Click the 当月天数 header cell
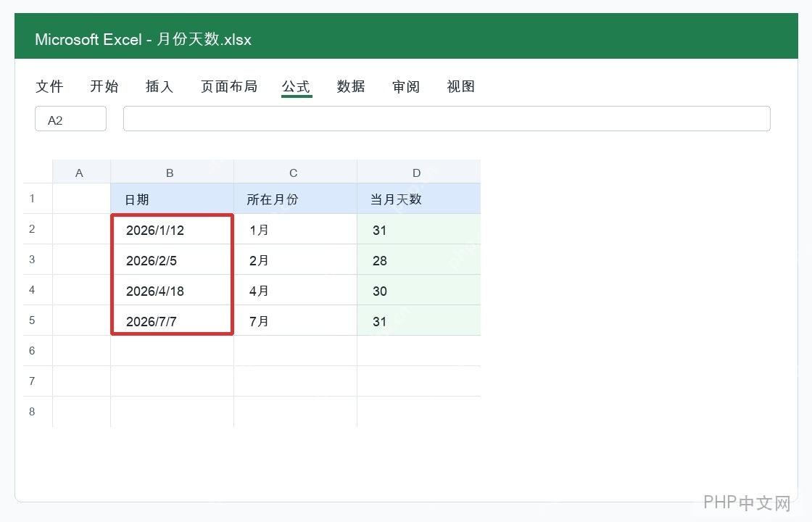812x522 pixels. click(418, 199)
